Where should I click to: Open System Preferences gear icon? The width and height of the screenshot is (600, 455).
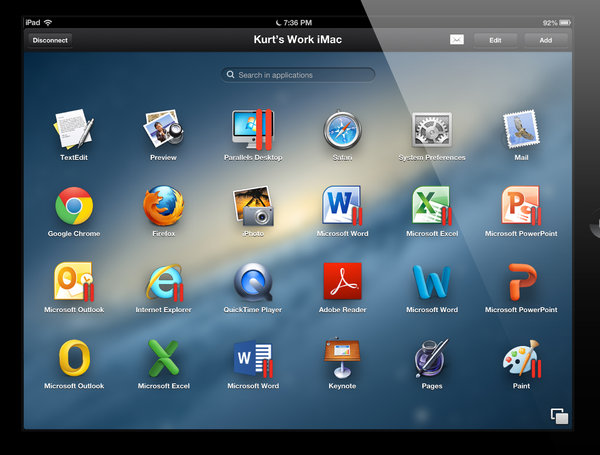tap(432, 130)
